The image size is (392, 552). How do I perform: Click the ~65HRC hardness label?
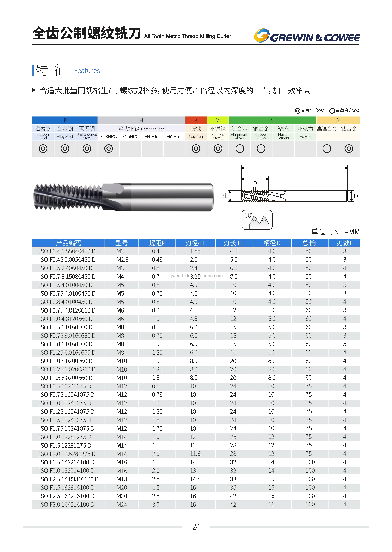(x=174, y=137)
